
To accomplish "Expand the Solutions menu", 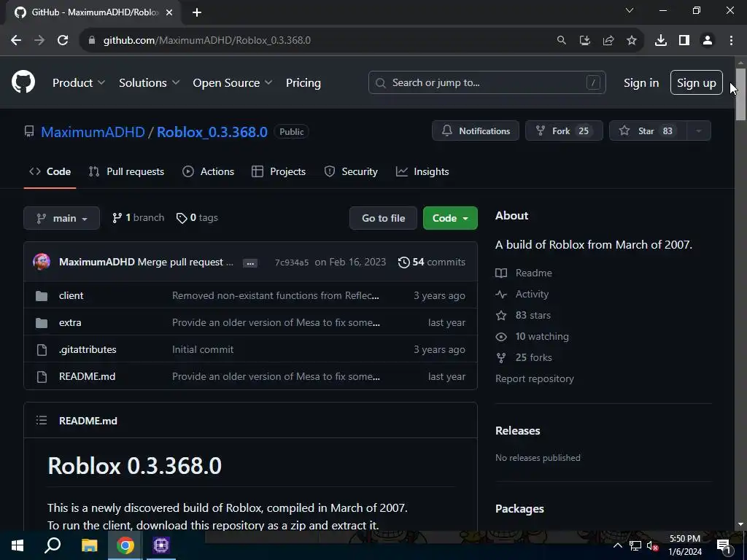I will tap(149, 83).
